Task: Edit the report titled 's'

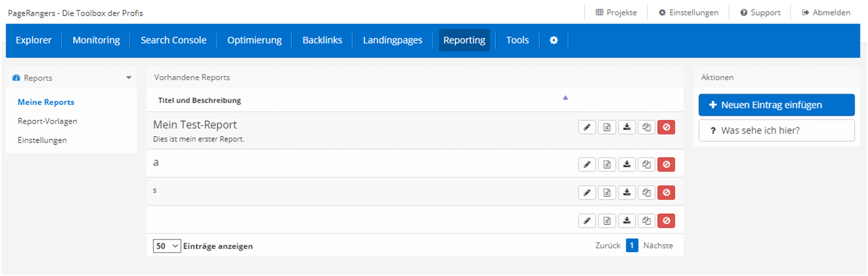Action: [x=587, y=192]
